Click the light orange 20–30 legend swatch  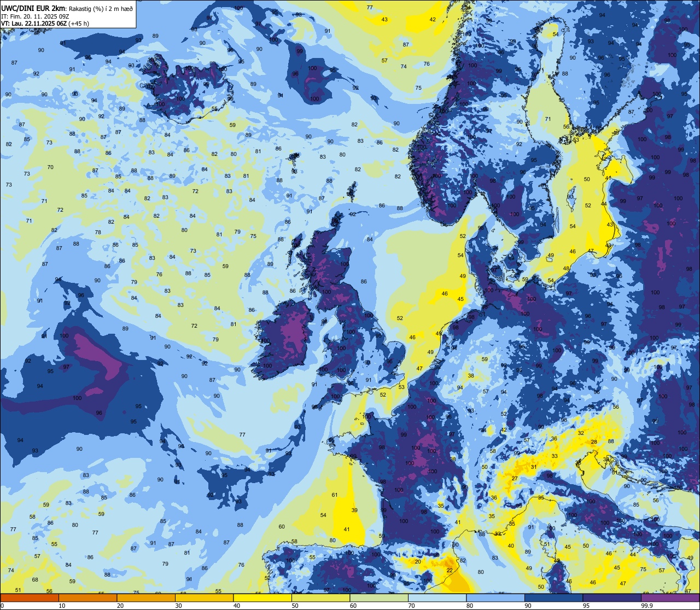pos(146,597)
